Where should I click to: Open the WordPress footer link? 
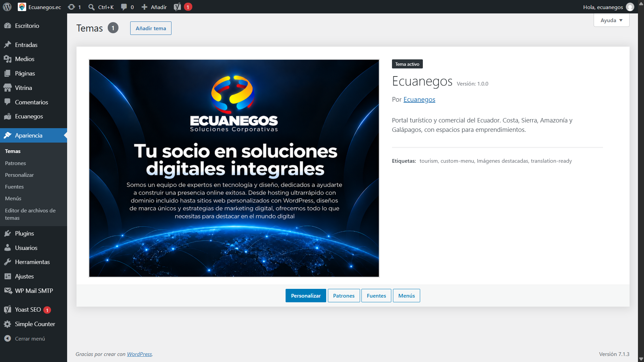click(x=139, y=354)
